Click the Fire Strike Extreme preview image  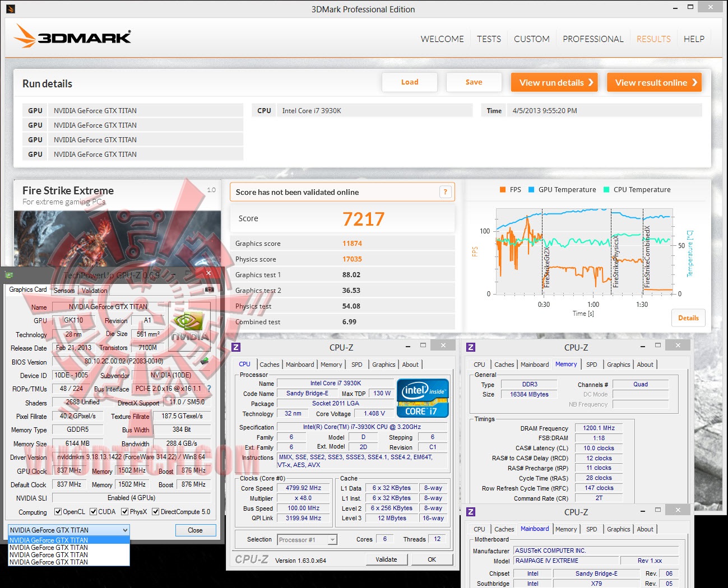click(117, 239)
